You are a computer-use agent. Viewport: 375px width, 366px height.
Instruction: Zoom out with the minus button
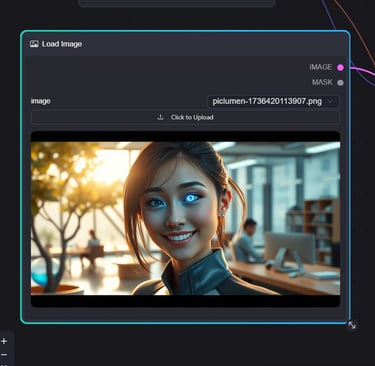4,354
